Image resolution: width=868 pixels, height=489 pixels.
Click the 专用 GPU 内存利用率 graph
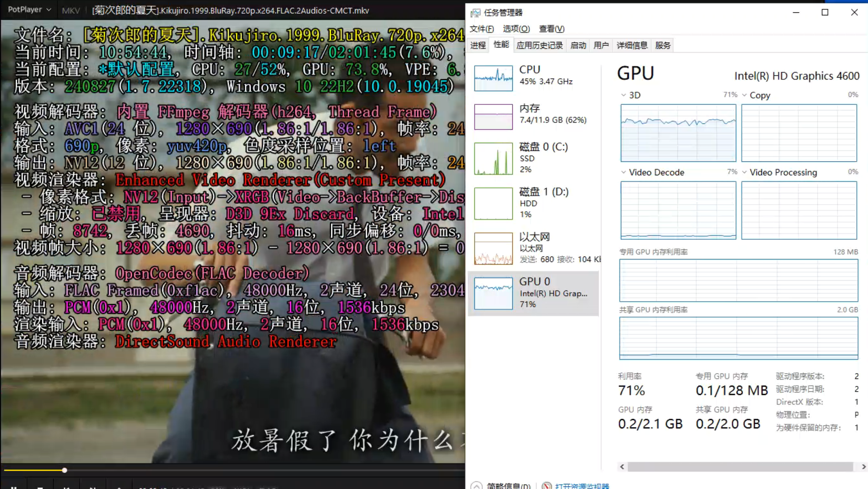[739, 280]
